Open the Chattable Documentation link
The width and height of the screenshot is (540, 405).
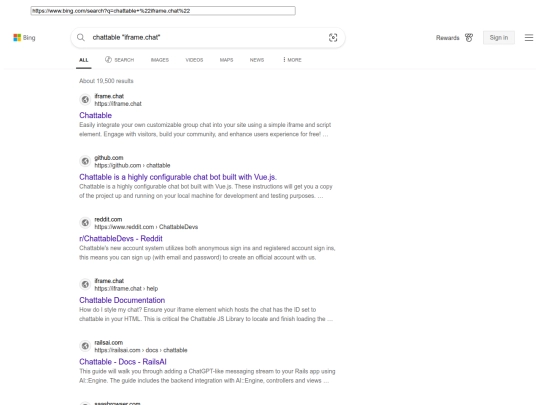tap(122, 300)
